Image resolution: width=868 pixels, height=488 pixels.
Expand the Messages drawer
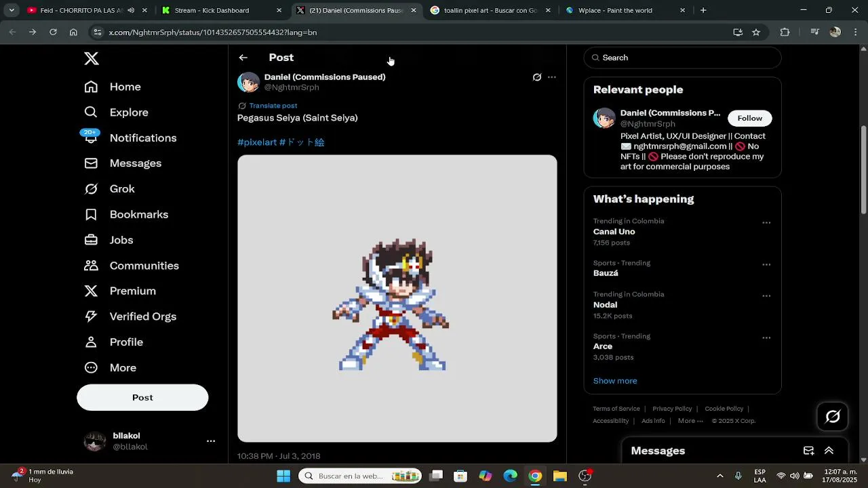pyautogui.click(x=829, y=451)
